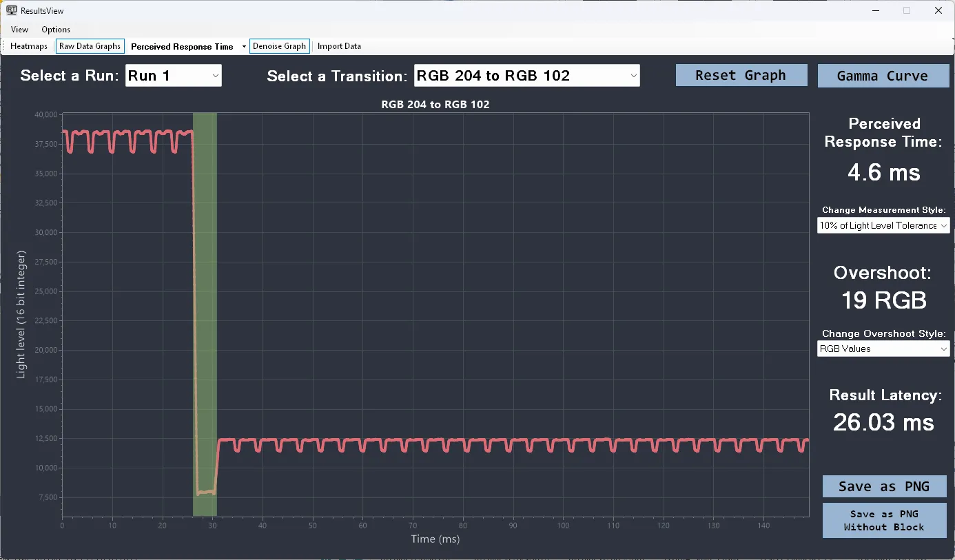Click the green shaded transition region on graph
Screen dimensions: 955x560
(x=205, y=310)
